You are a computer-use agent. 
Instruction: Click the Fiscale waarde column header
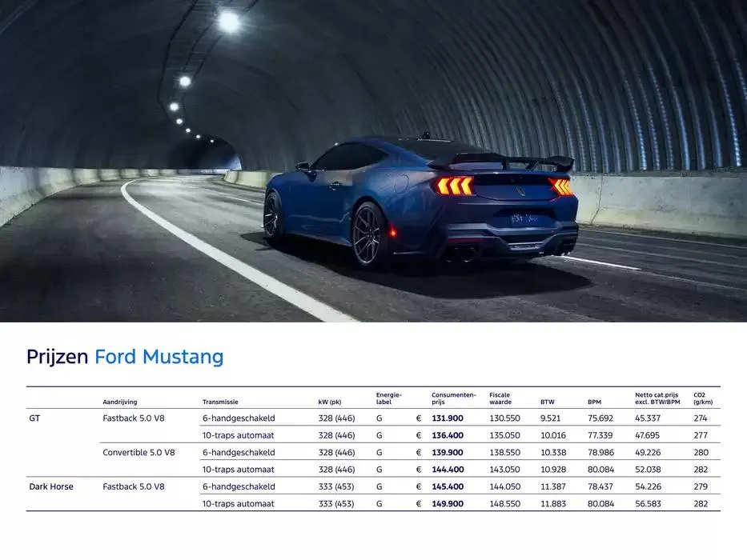pyautogui.click(x=500, y=398)
